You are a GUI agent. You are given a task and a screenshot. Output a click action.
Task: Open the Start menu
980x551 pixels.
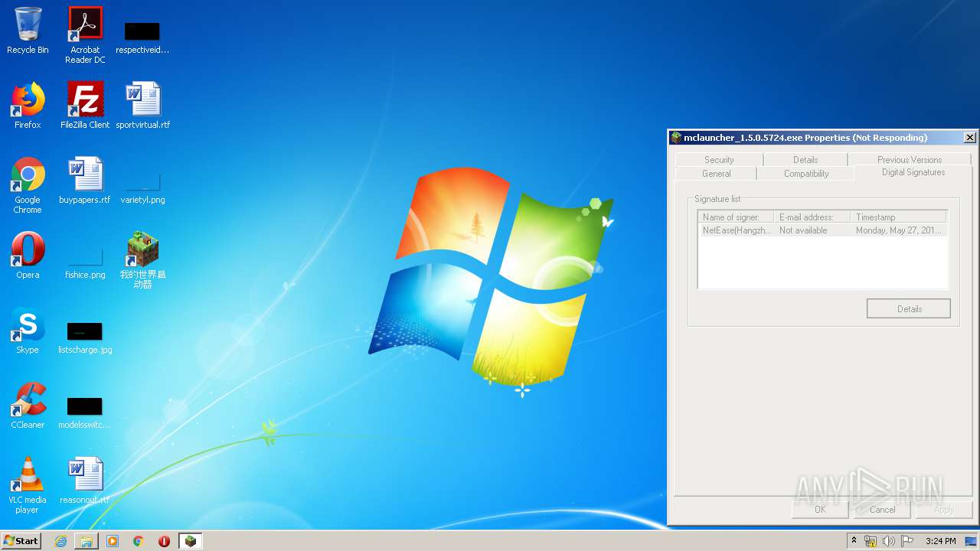coord(21,541)
